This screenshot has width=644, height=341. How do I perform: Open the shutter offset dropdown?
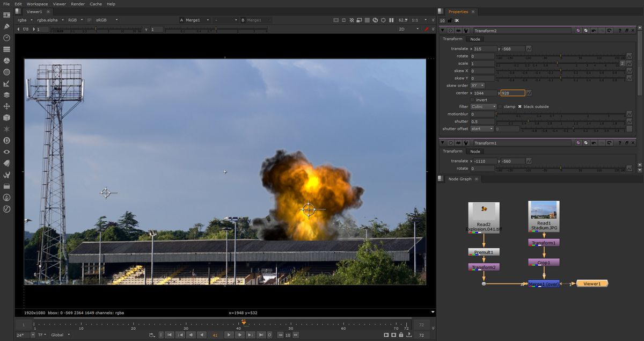[482, 129]
